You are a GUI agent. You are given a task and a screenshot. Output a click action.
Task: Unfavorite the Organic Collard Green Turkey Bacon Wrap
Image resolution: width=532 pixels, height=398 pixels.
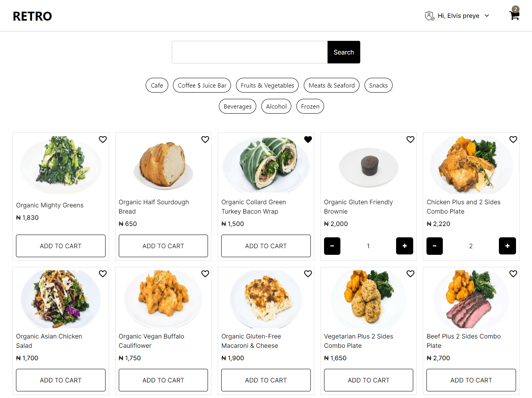tap(308, 139)
